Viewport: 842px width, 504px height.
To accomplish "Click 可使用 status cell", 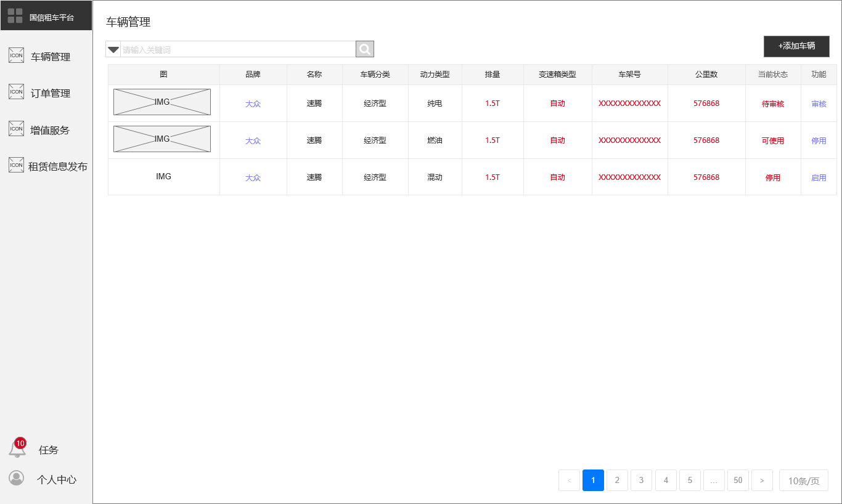I will click(x=773, y=141).
